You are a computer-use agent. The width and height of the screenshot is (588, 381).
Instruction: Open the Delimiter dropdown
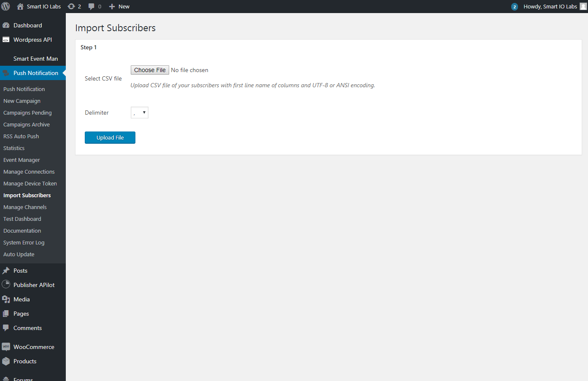tap(140, 113)
